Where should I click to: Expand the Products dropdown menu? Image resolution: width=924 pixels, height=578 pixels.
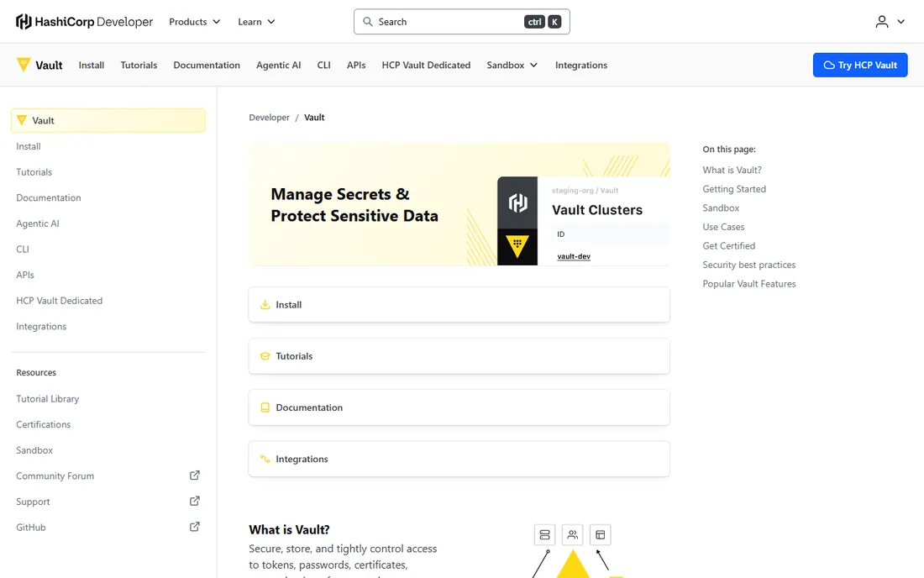point(195,22)
